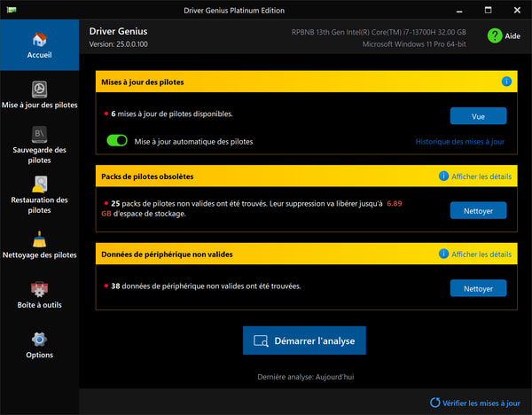
Task: Select the Sauvegarde des pilotes label
Action: pos(39,155)
